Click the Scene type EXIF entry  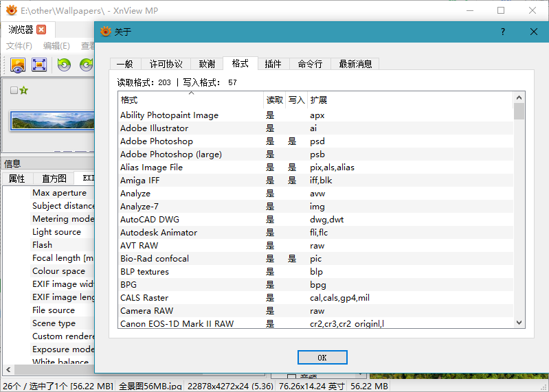tap(54, 323)
